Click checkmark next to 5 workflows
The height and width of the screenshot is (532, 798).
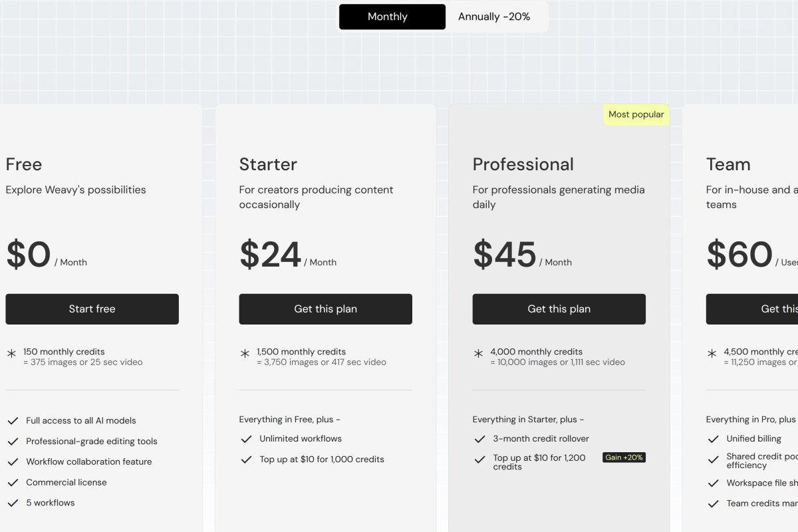13,503
